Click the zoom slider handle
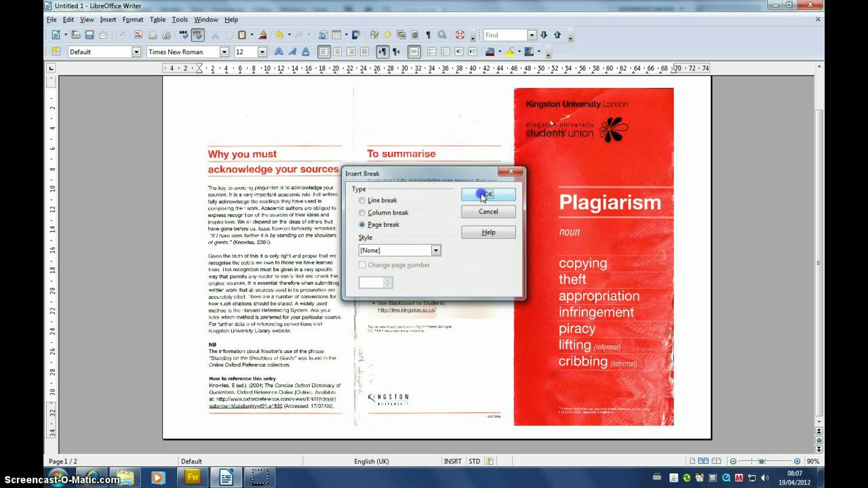This screenshot has width=868, height=488. pos(762,462)
